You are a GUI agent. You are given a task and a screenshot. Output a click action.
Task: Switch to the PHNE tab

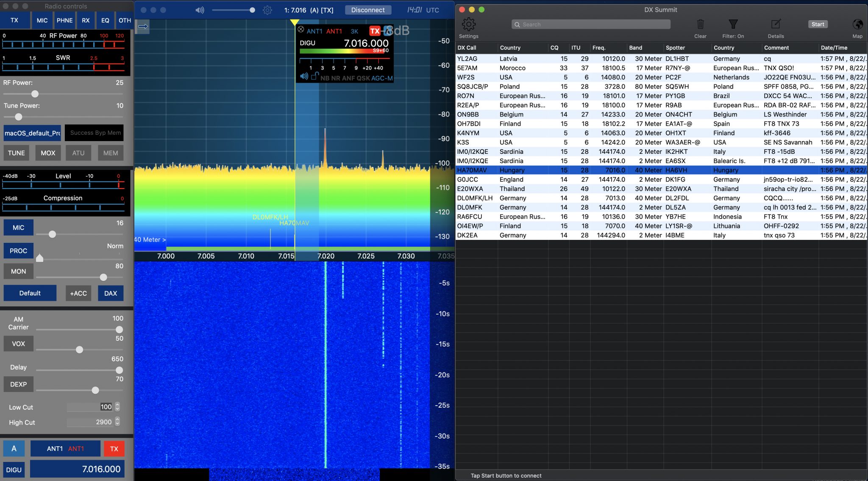(x=65, y=20)
